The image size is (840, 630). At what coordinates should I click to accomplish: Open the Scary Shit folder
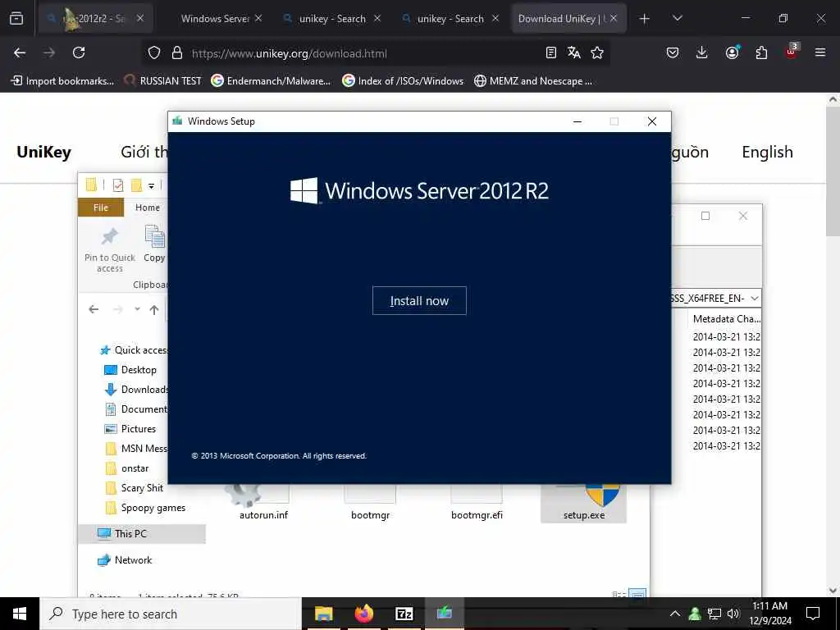[134, 488]
